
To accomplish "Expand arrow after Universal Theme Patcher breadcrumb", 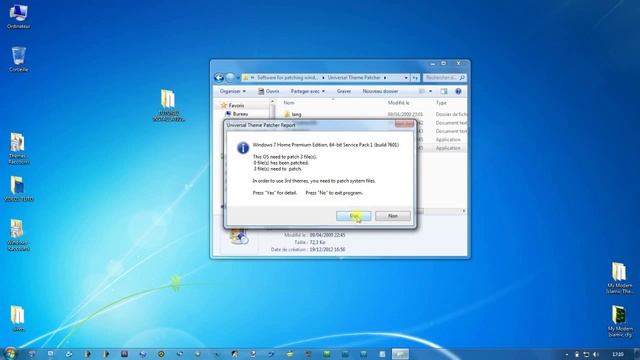I will click(385, 78).
